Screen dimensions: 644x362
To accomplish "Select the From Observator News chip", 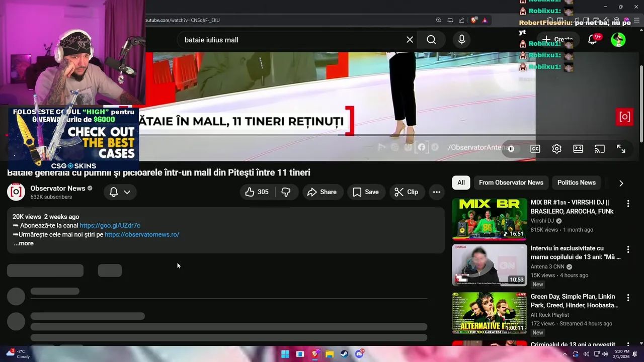I will [x=511, y=183].
